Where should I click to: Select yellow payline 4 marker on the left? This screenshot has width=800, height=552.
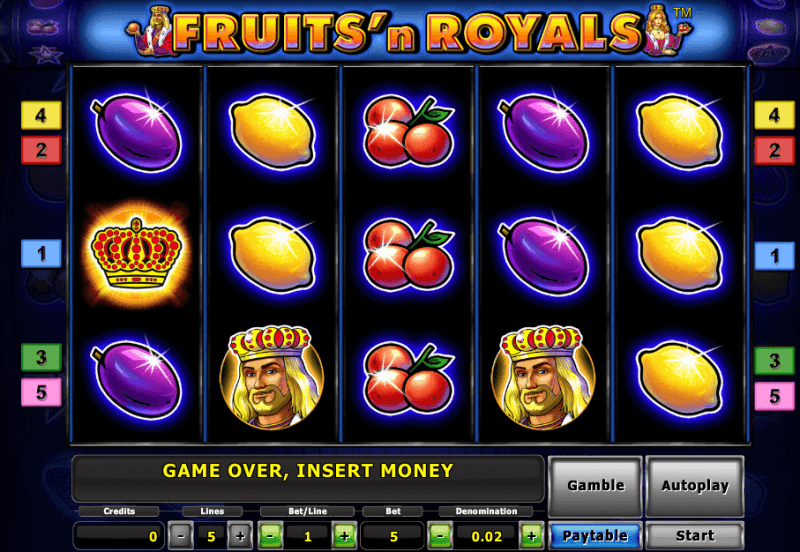41,115
